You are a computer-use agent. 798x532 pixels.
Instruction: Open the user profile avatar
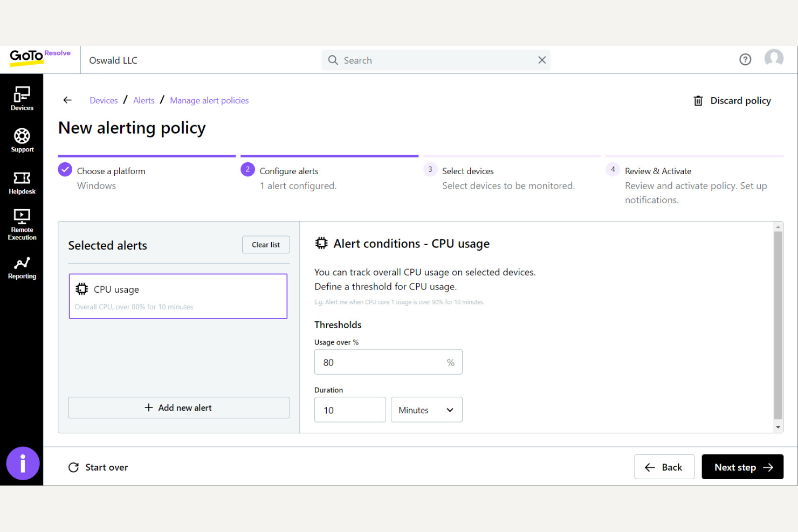pyautogui.click(x=774, y=58)
